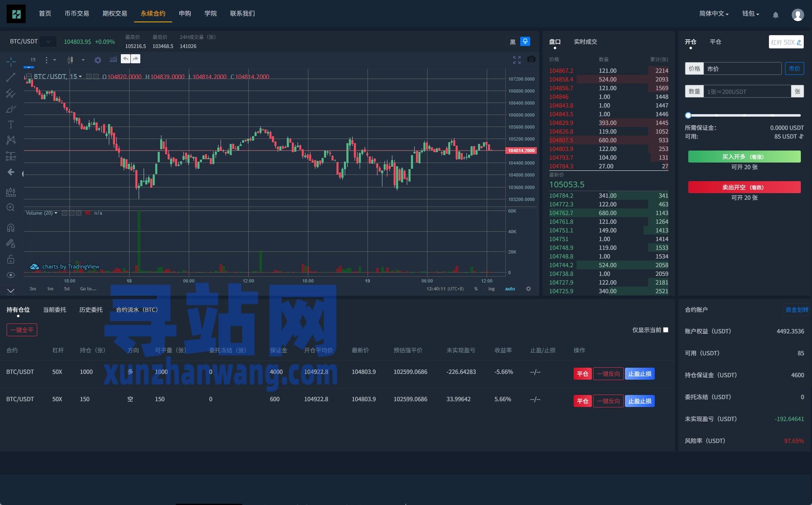Select the prediction and measurement tool
Viewport: 812px width, 505px height.
[11, 156]
